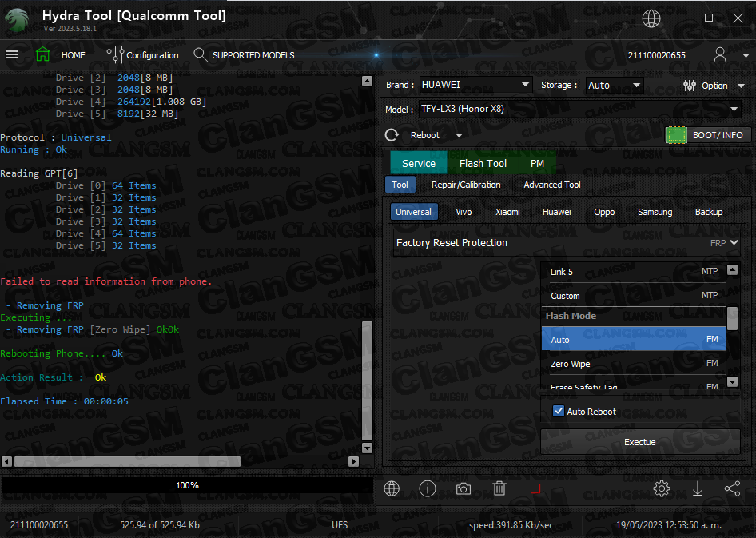Switch to the PM tab
This screenshot has width=756, height=538.
point(537,163)
